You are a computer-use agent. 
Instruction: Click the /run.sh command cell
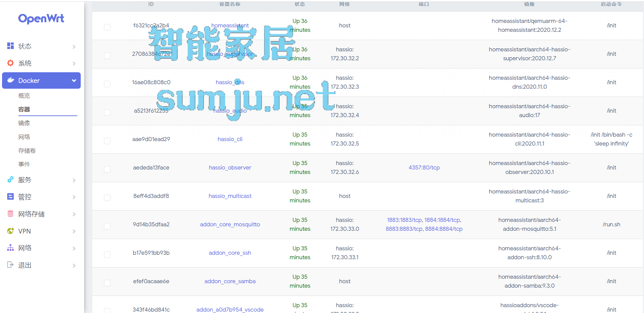coord(612,224)
